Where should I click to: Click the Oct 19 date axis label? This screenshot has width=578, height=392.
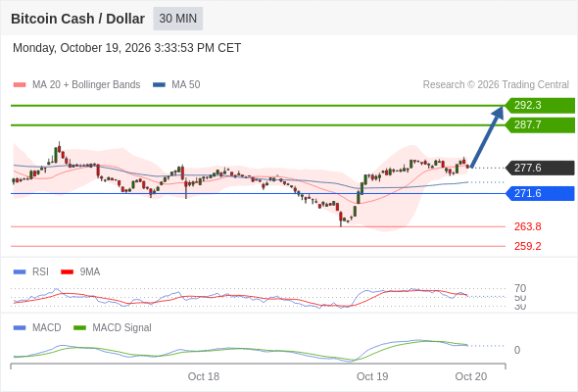372,376
